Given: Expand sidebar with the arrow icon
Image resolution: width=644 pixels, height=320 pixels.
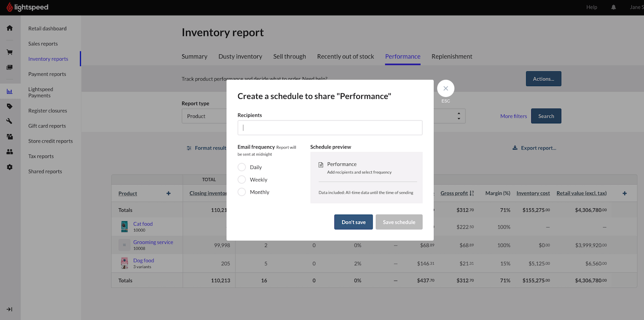Looking at the screenshot, I should click(10, 309).
